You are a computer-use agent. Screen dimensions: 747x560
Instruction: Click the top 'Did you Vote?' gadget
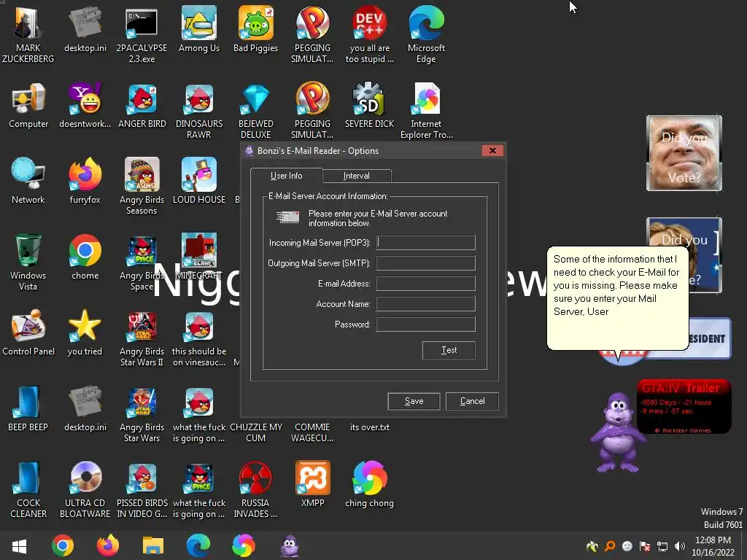tap(684, 153)
